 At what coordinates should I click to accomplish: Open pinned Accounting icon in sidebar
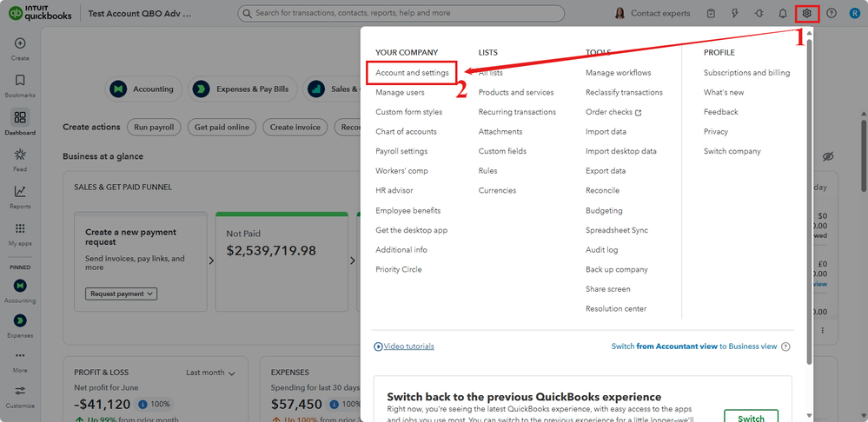[20, 286]
